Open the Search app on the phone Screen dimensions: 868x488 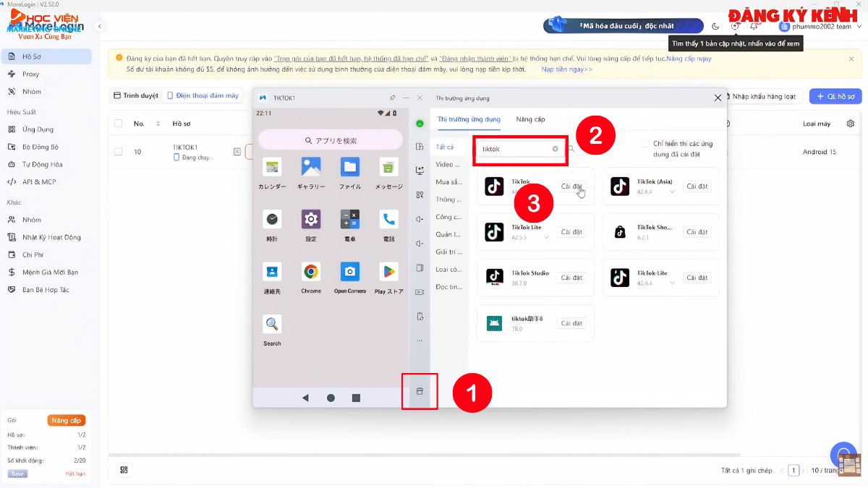272,324
